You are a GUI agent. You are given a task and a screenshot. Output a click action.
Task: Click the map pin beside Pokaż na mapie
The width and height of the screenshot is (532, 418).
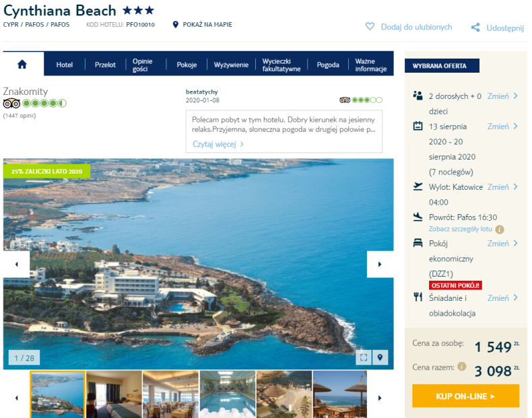pyautogui.click(x=175, y=24)
